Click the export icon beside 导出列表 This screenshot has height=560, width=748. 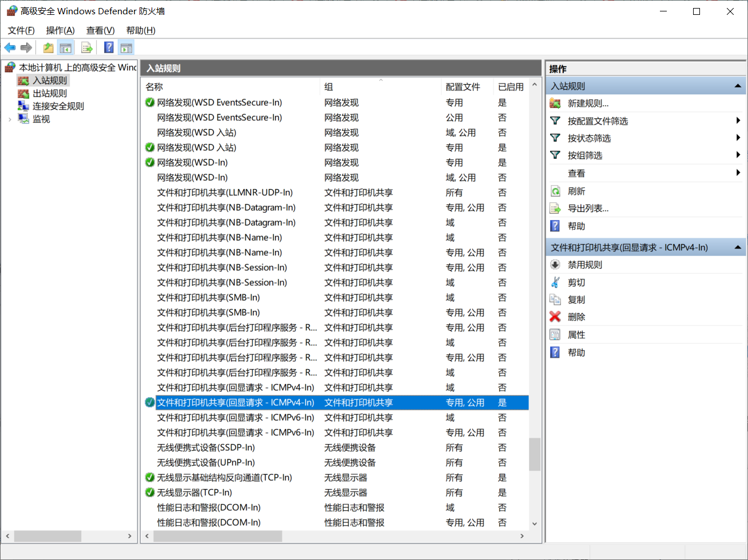tap(555, 208)
